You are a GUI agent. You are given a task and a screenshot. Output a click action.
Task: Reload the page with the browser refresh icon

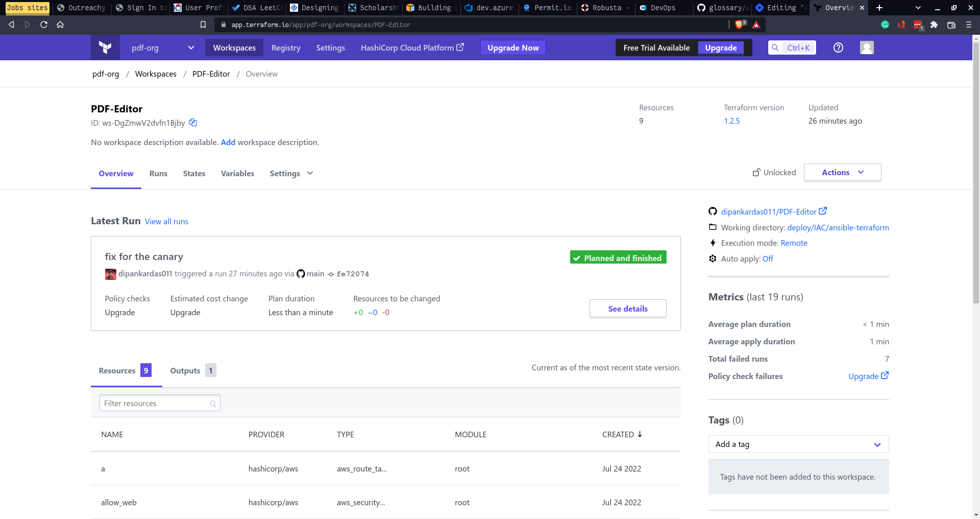pos(44,25)
